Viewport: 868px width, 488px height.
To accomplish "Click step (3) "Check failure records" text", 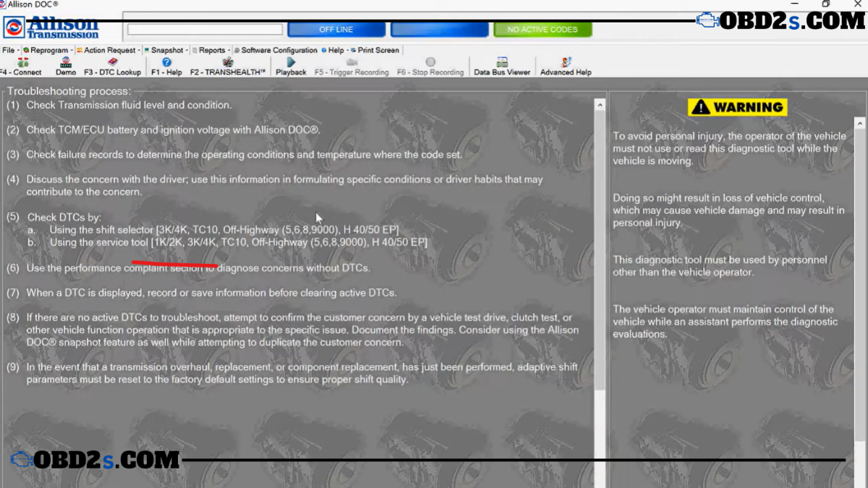I will click(234, 155).
